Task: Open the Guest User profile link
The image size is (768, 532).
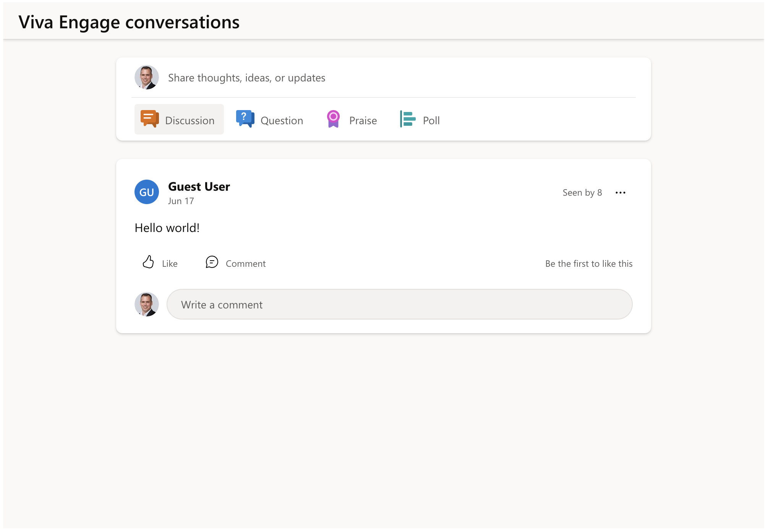Action: (199, 187)
